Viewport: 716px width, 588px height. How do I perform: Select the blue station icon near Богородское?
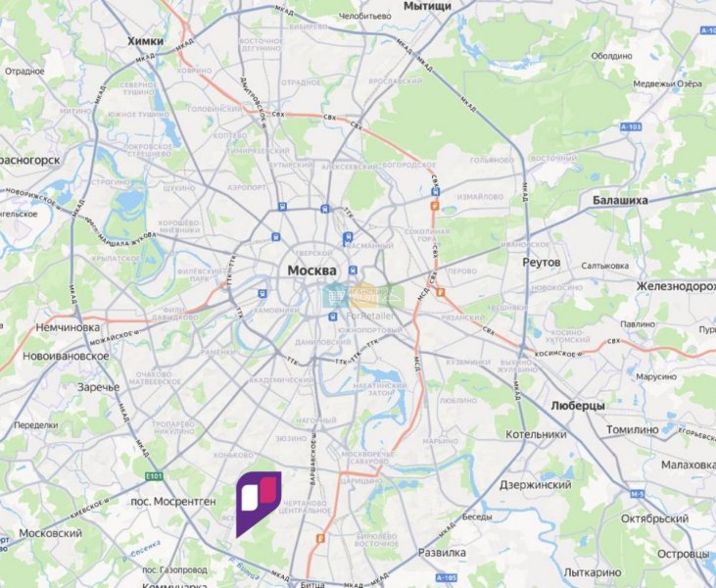click(436, 191)
